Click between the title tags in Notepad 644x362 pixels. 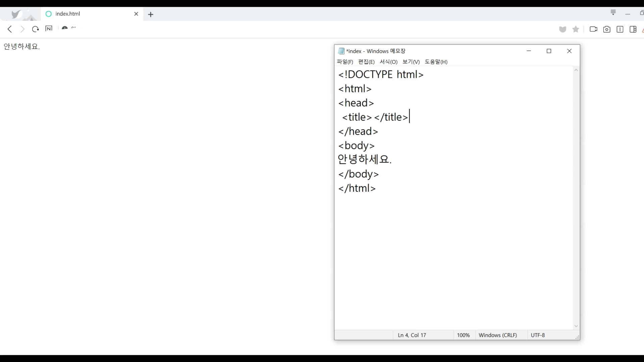click(373, 117)
